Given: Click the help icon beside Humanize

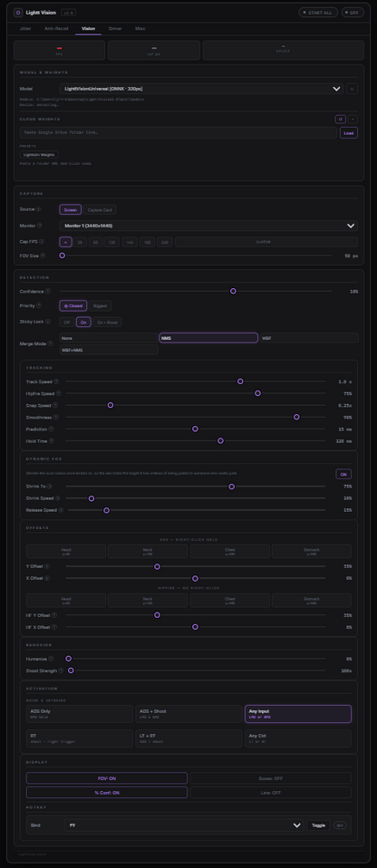Looking at the screenshot, I should pyautogui.click(x=51, y=659).
